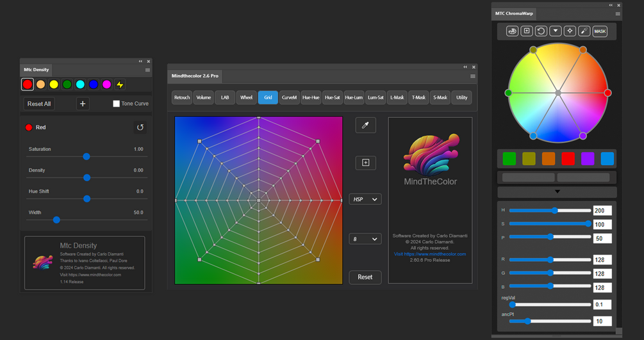The height and width of the screenshot is (340, 644).
Task: Select the active Grid tab
Action: point(268,97)
